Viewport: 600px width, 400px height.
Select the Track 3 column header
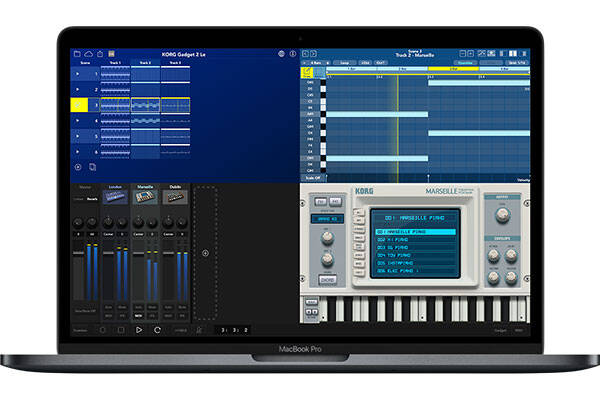click(x=175, y=62)
